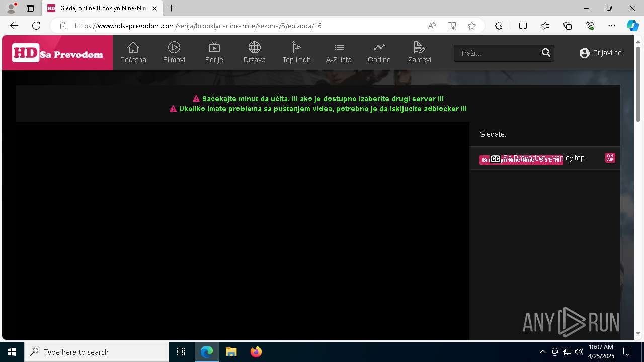The image size is (644, 362).
Task: Open the Početna home menu item
Action: 133,53
